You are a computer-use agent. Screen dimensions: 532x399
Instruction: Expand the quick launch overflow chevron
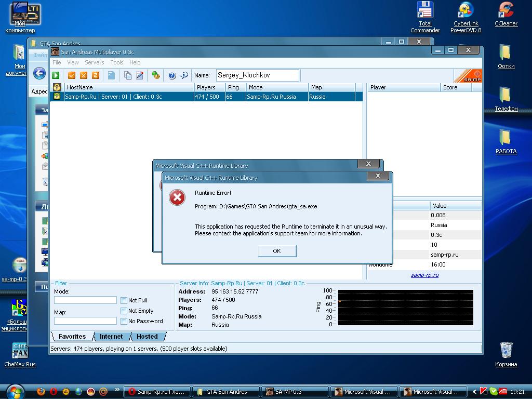(117, 389)
